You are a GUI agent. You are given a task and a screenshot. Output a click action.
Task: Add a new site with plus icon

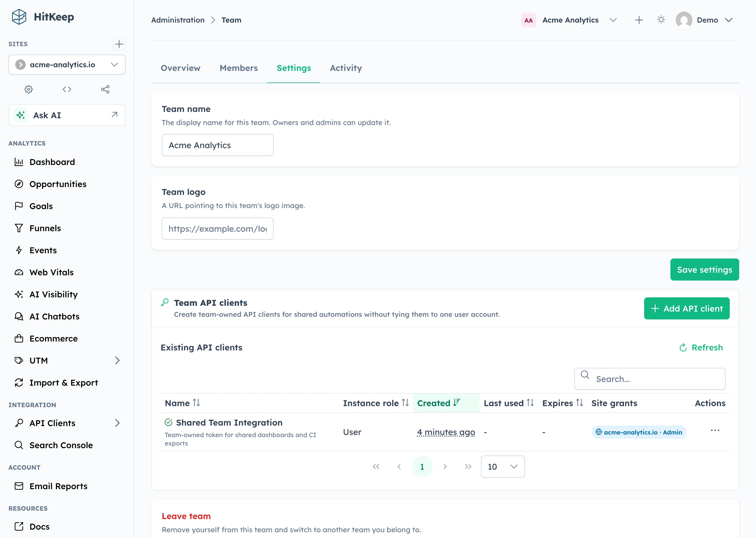[119, 44]
